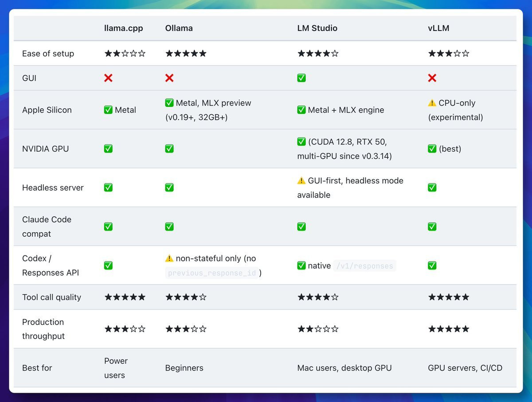Image resolution: width=532 pixels, height=402 pixels.
Task: Click the 'NVIDIA GPU' row label
Action: coord(45,149)
